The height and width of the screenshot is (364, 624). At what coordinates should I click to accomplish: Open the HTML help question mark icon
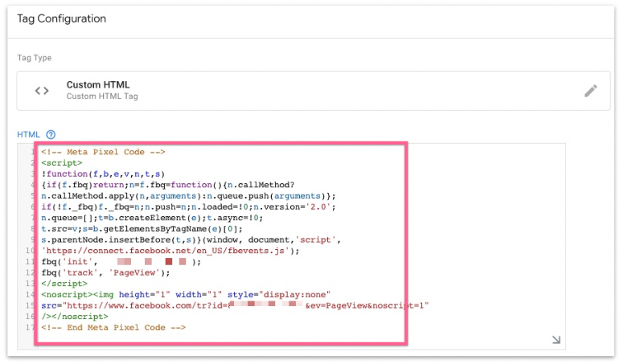pyautogui.click(x=51, y=134)
